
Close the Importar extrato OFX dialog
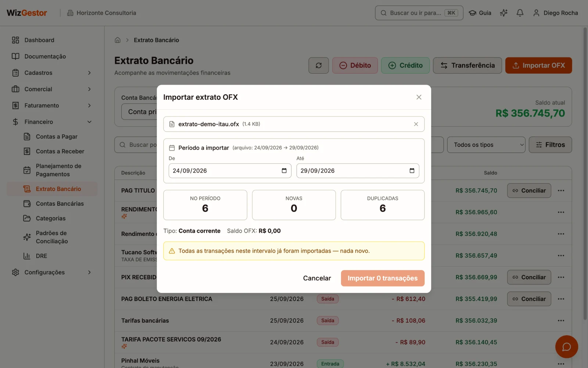tap(419, 97)
